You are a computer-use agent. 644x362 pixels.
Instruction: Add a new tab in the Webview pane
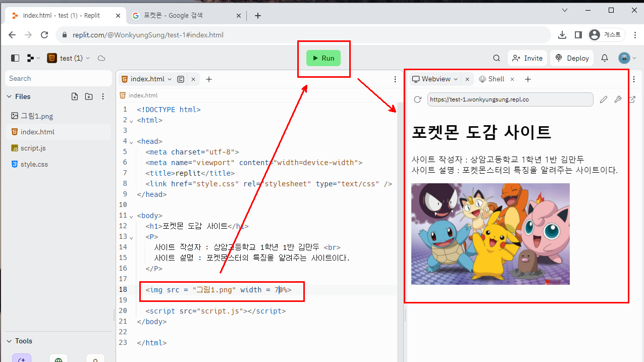[x=528, y=79]
